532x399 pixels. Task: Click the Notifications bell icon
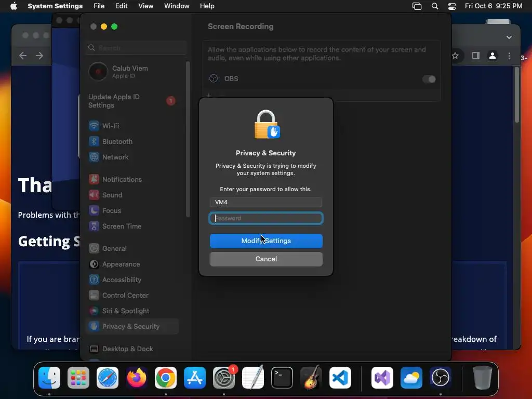coord(94,179)
